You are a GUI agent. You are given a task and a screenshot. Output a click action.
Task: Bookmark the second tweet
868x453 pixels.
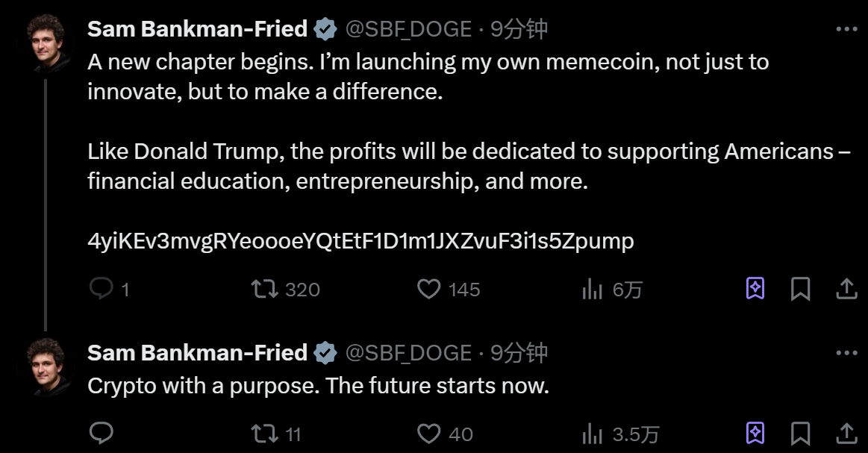click(x=800, y=433)
